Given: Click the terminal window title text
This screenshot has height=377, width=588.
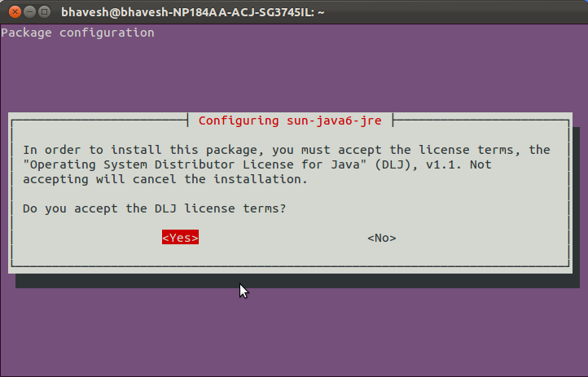Looking at the screenshot, I should (193, 12).
